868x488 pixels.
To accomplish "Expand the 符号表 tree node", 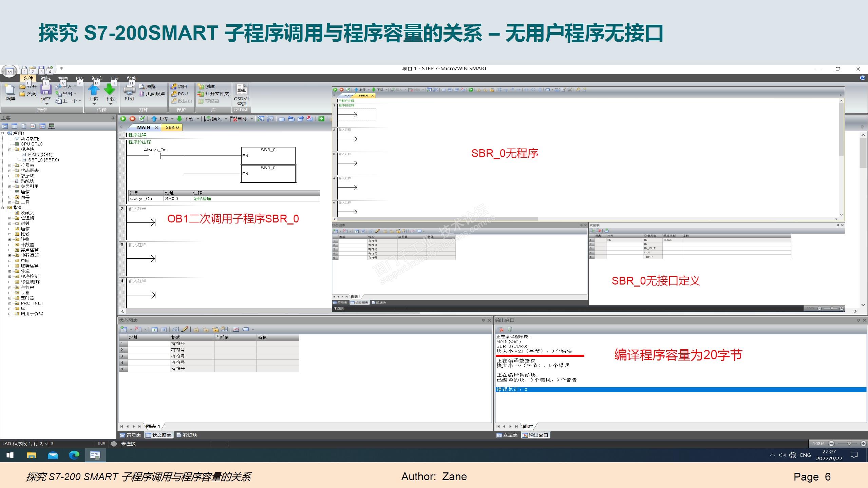I will pyautogui.click(x=10, y=165).
